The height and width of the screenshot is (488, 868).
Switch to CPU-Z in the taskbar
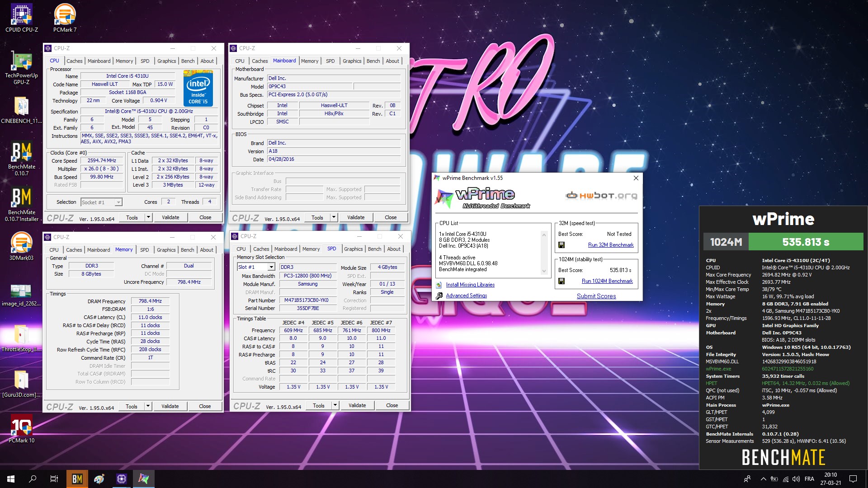[121, 479]
